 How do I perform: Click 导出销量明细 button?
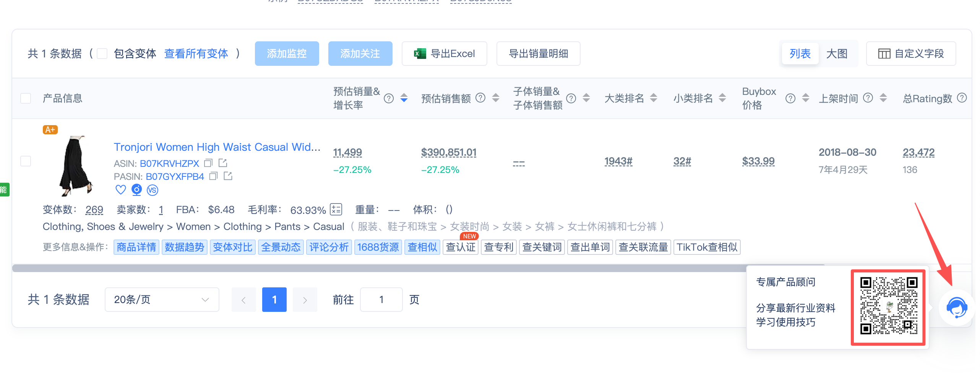click(x=539, y=54)
